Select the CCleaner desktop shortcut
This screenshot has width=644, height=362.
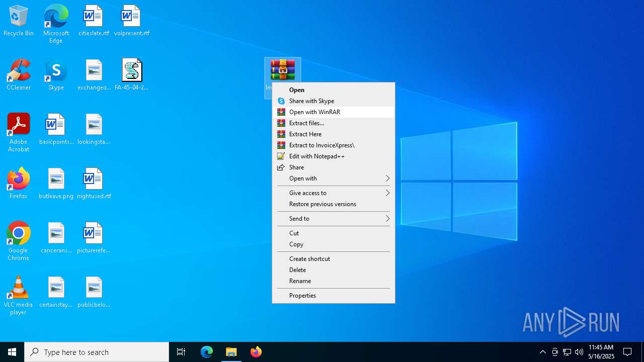(19, 75)
